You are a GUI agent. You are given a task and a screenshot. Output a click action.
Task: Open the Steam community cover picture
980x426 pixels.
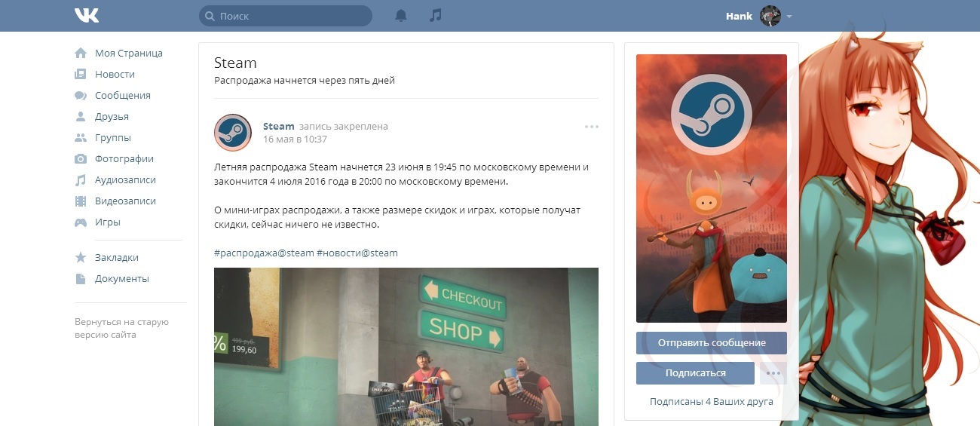(712, 188)
